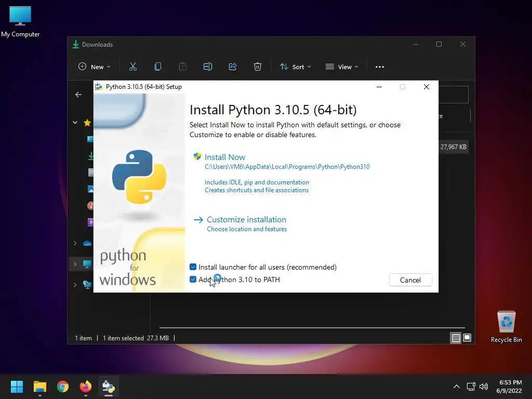The height and width of the screenshot is (399, 532).
Task: Open the View dropdown in Downloads window
Action: point(342,67)
